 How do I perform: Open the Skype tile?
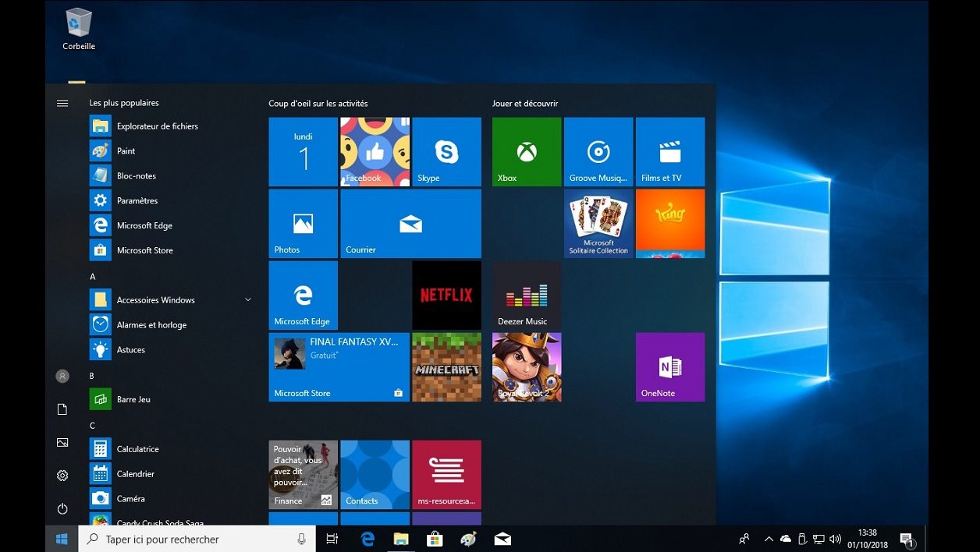tap(447, 152)
